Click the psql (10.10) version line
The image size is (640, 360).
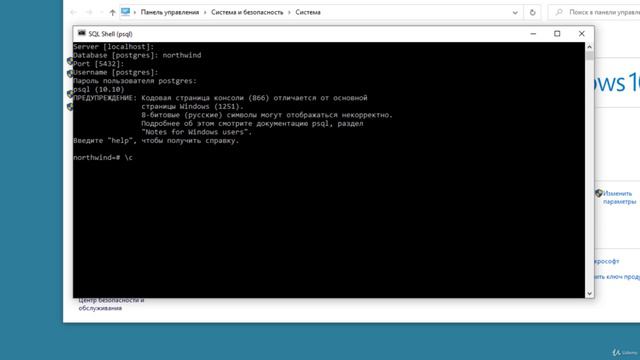(x=99, y=89)
